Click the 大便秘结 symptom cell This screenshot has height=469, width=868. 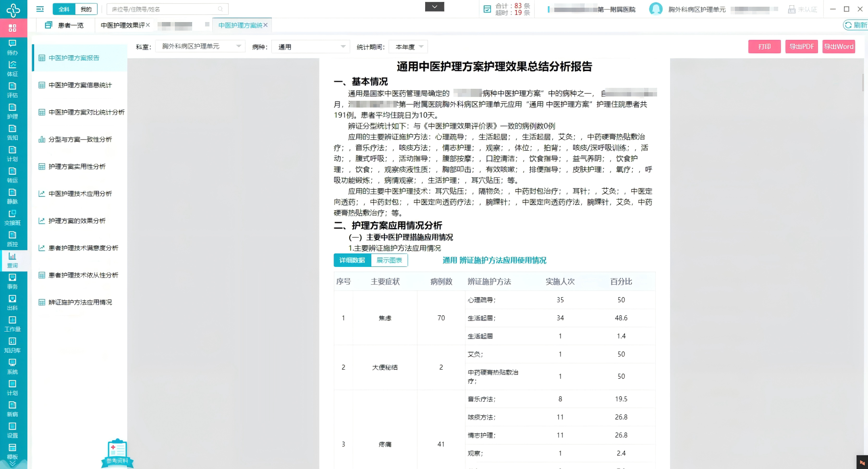[385, 367]
